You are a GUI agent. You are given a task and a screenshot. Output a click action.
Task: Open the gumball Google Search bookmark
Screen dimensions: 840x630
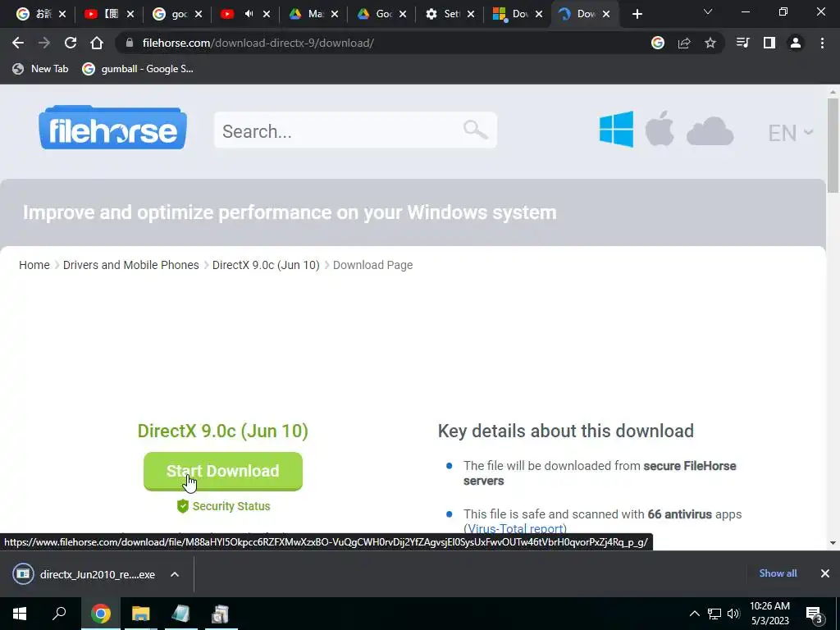coord(138,69)
